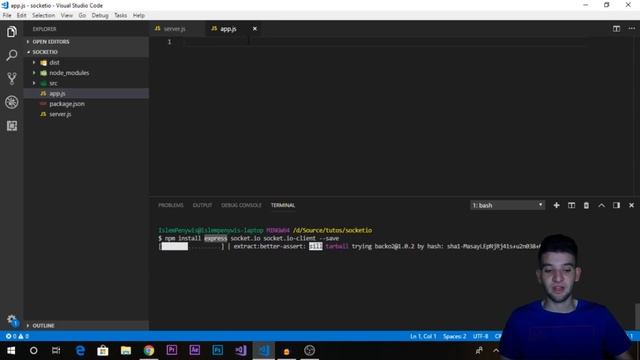Open the Search view in activity bar

coord(11,55)
